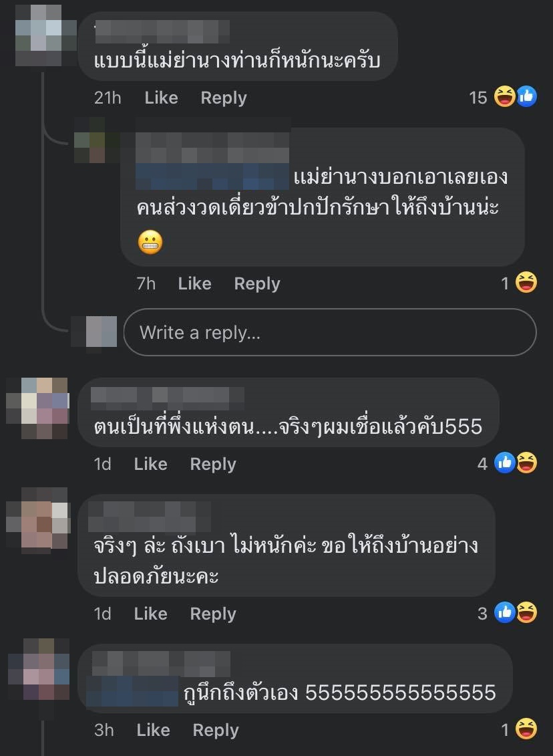553x756 pixels.
Task: Reply to the 21h comment
Action: 224,98
